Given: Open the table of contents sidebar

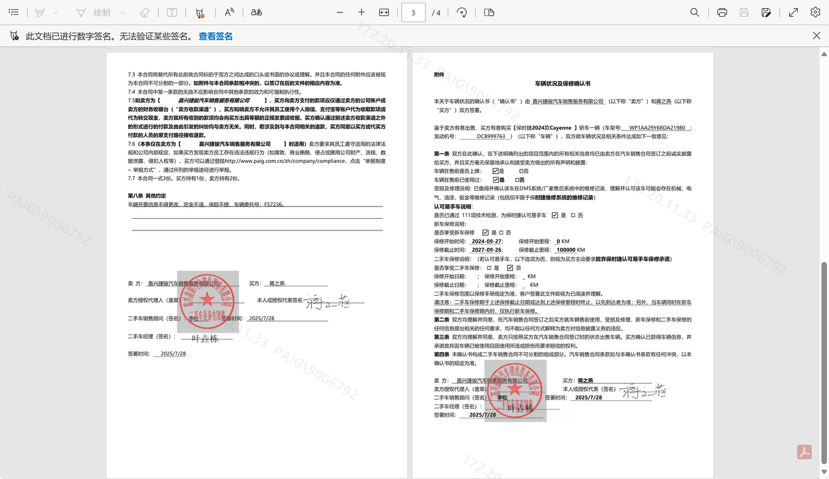Looking at the screenshot, I should click(x=13, y=13).
